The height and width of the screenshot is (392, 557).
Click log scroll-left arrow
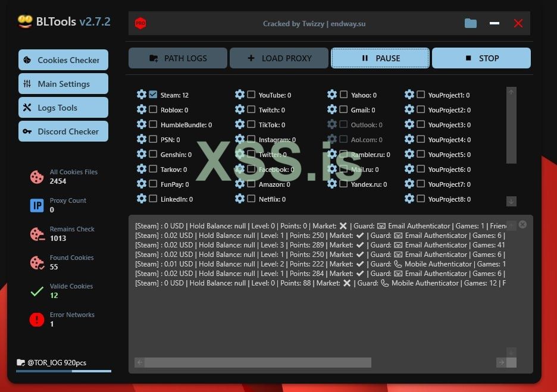(x=140, y=362)
